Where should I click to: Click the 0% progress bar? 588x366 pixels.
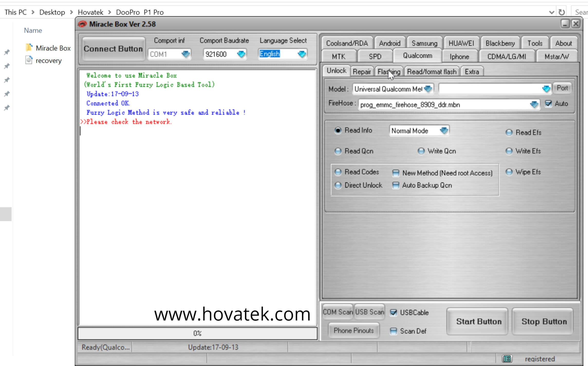(x=197, y=333)
